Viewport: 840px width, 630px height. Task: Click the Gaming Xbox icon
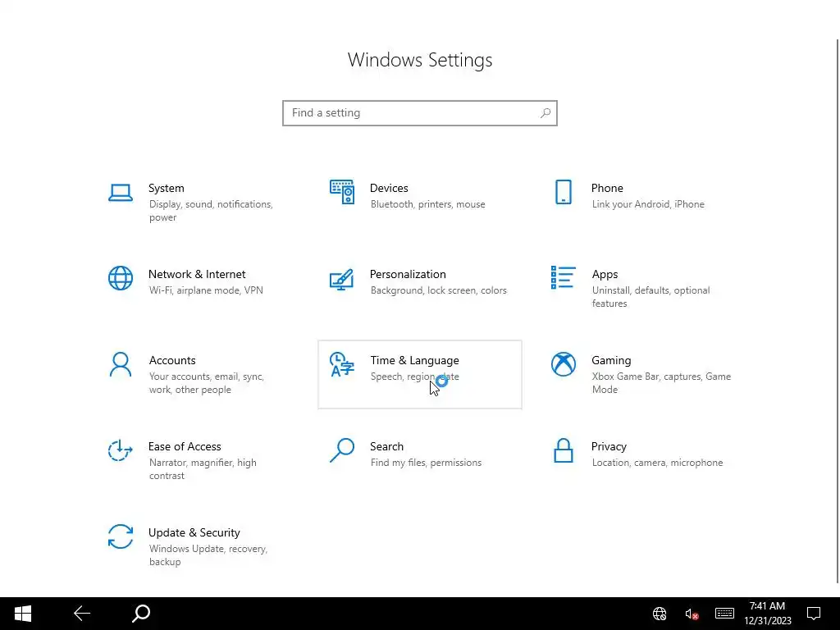(x=563, y=364)
